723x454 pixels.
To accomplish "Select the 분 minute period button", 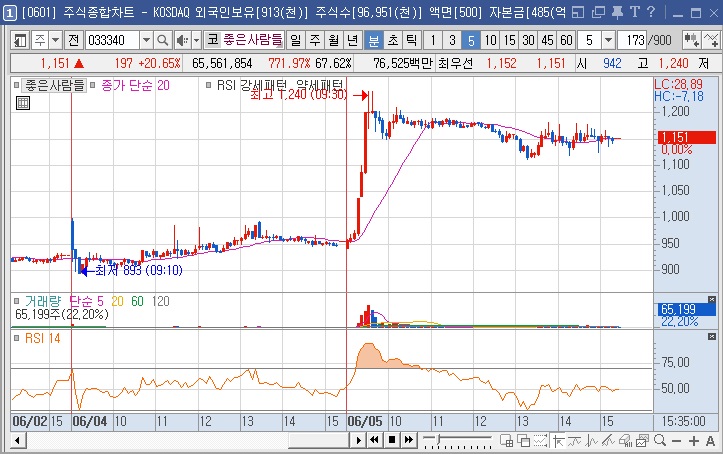I will click(x=373, y=41).
